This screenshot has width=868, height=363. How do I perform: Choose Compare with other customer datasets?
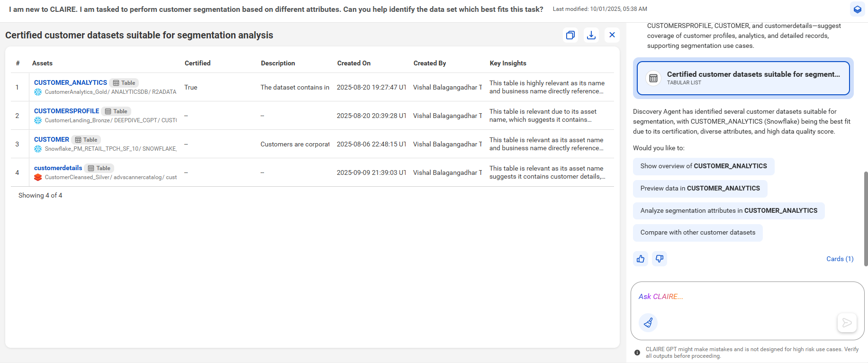[x=698, y=233]
